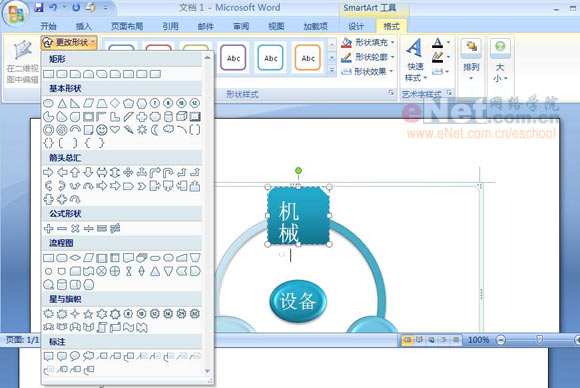Switch to the 页面布局 tab
Viewport: 580px width, 388px height.
[127, 26]
